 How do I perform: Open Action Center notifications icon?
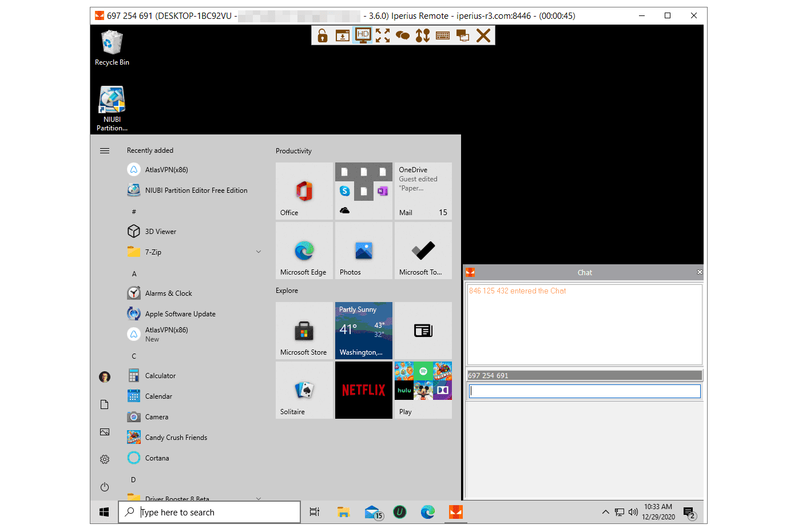click(689, 513)
